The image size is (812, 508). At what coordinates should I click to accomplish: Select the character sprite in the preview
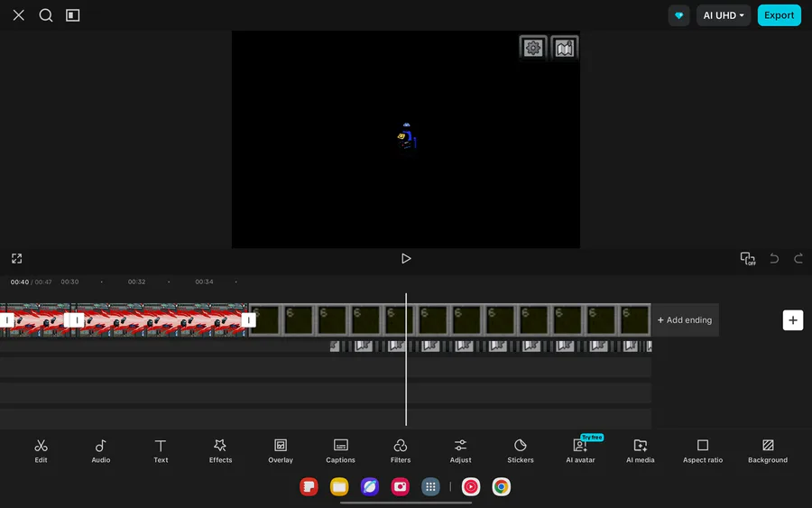coord(407,137)
